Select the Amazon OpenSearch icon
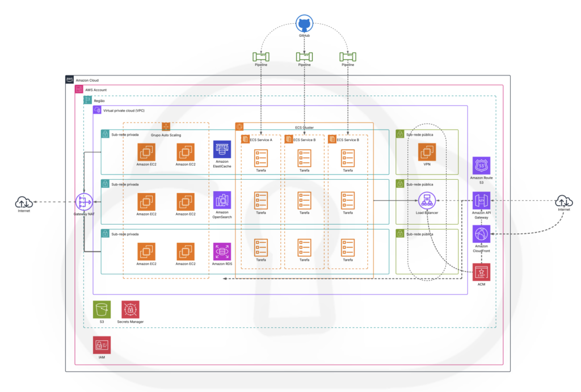The height and width of the screenshot is (392, 581). 222,200
